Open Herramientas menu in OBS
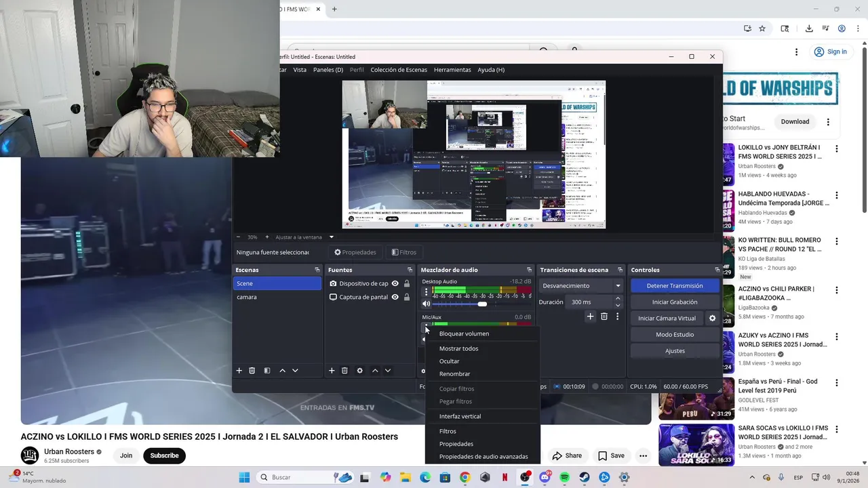 (452, 70)
